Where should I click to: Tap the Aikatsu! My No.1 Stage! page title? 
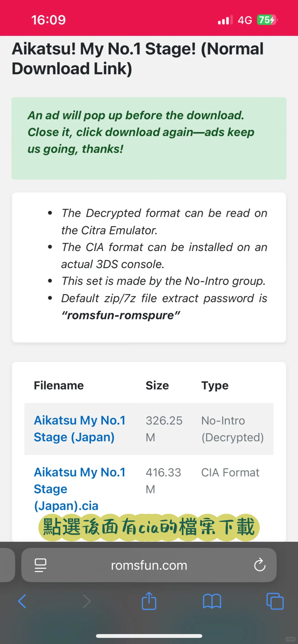[137, 58]
